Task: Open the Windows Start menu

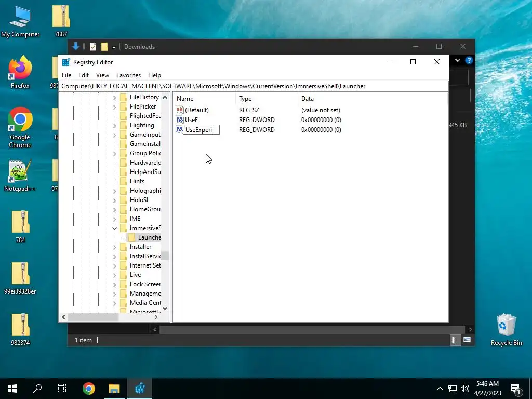Action: (x=12, y=389)
